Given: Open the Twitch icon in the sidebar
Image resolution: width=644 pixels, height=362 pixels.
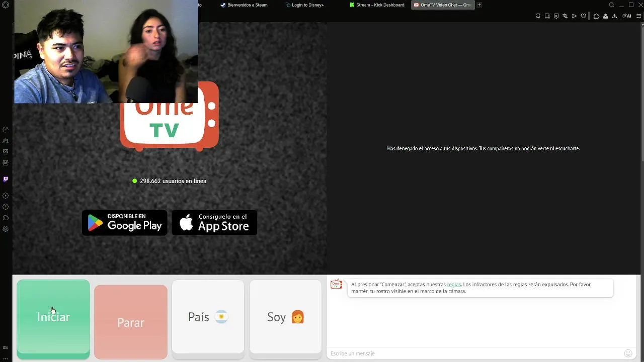Looking at the screenshot, I should tap(6, 179).
